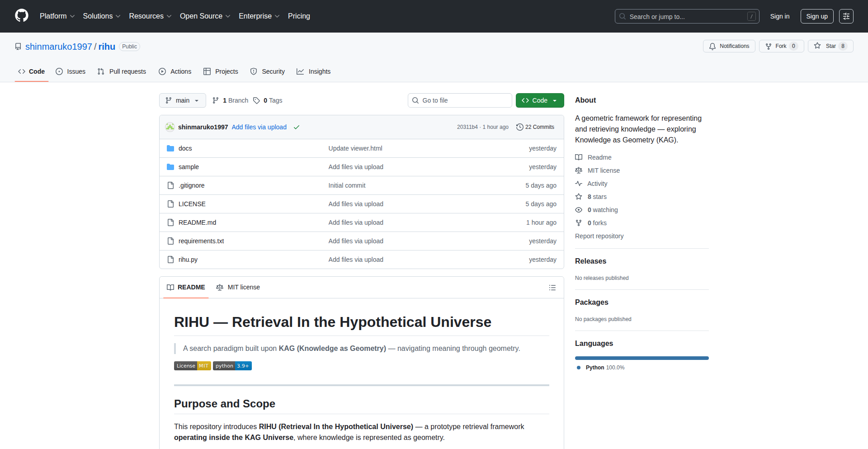Screen dimensions: 868x449
Task: Click the Sign up button
Action: 816,16
